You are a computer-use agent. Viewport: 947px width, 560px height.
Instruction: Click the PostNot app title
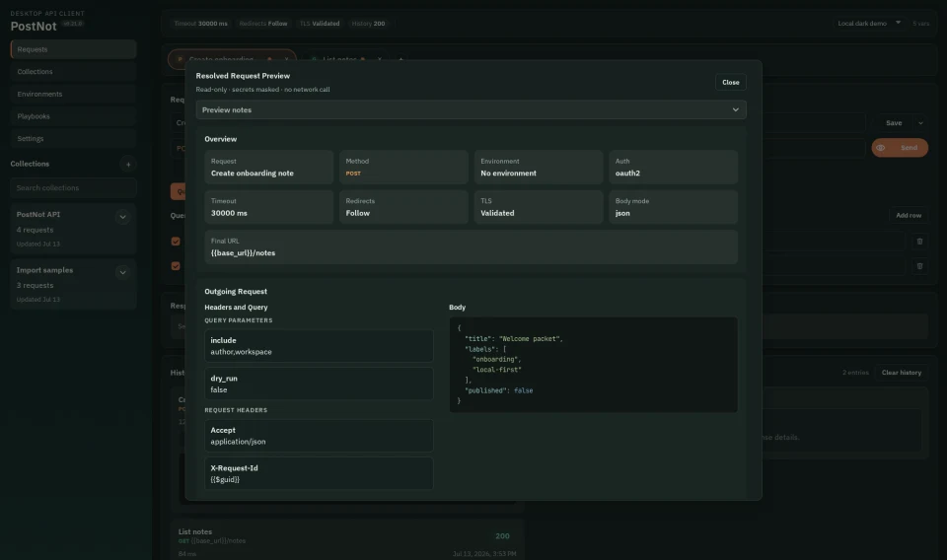tap(34, 27)
